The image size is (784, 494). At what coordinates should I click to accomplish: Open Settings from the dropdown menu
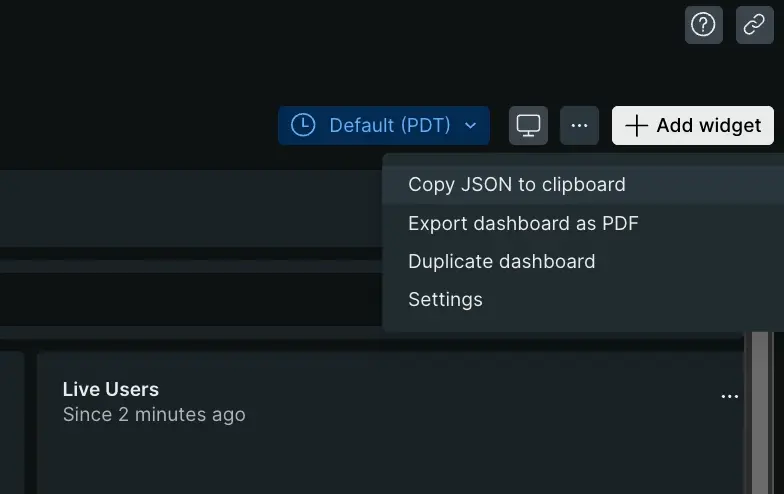coord(445,299)
